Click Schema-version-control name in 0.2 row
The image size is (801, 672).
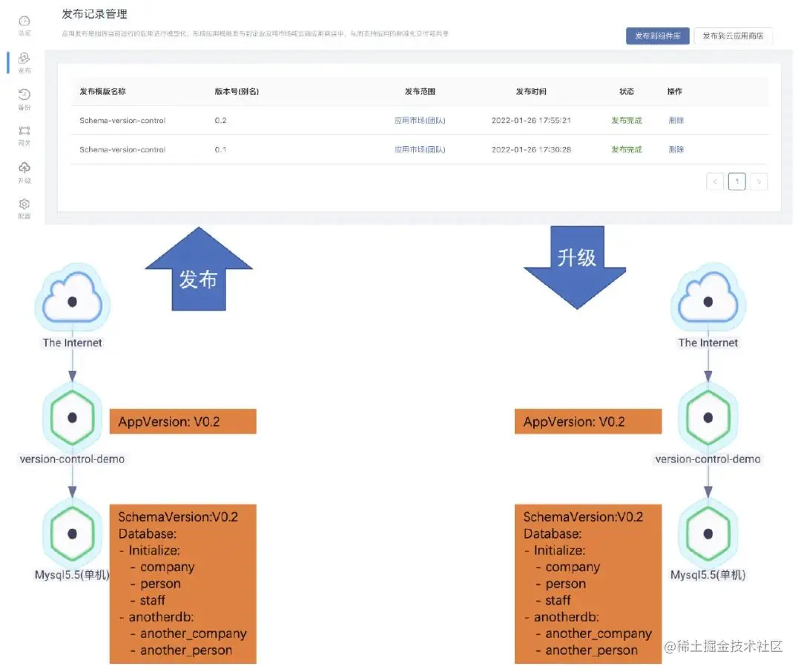click(x=122, y=121)
